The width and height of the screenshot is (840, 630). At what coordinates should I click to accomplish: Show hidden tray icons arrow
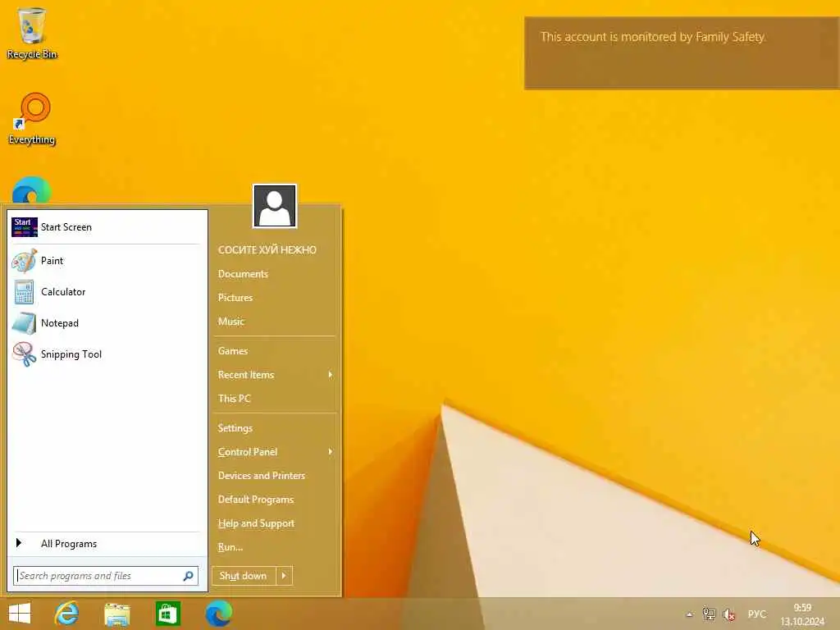(689, 614)
